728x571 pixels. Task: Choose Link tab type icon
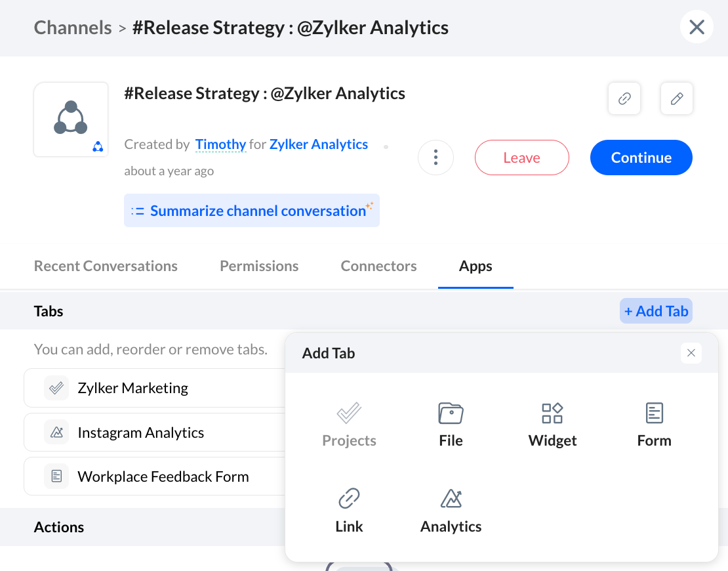pyautogui.click(x=349, y=498)
